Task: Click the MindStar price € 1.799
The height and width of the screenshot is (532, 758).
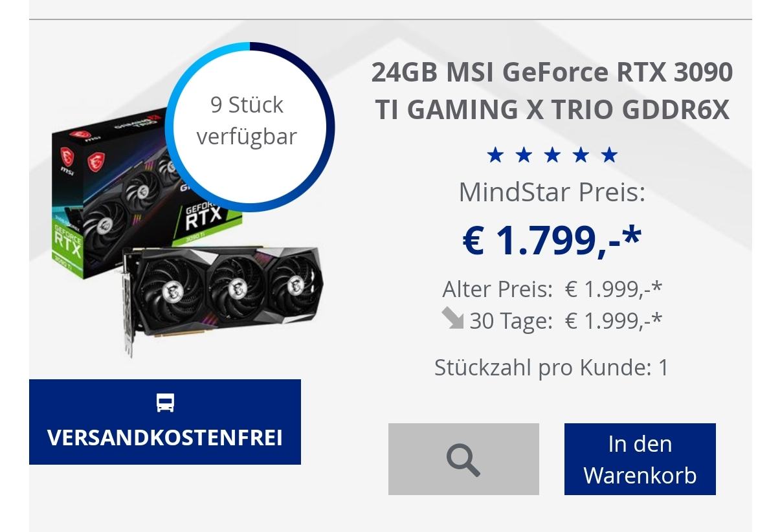Action: point(552,240)
